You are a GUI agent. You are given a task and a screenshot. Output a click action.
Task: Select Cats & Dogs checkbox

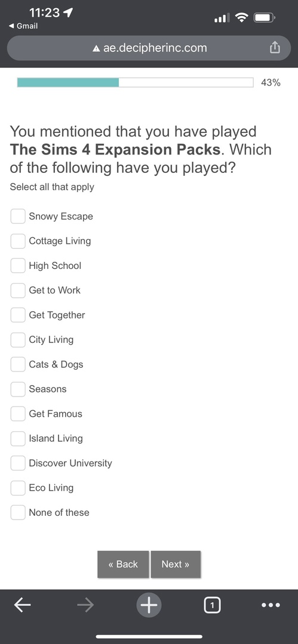[x=18, y=364]
